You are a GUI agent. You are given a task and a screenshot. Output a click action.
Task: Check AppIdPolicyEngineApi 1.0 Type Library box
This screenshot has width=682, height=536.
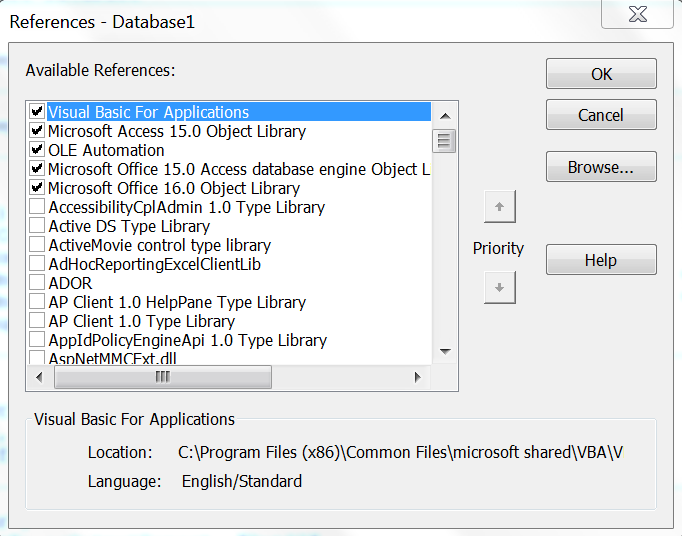[x=37, y=339]
